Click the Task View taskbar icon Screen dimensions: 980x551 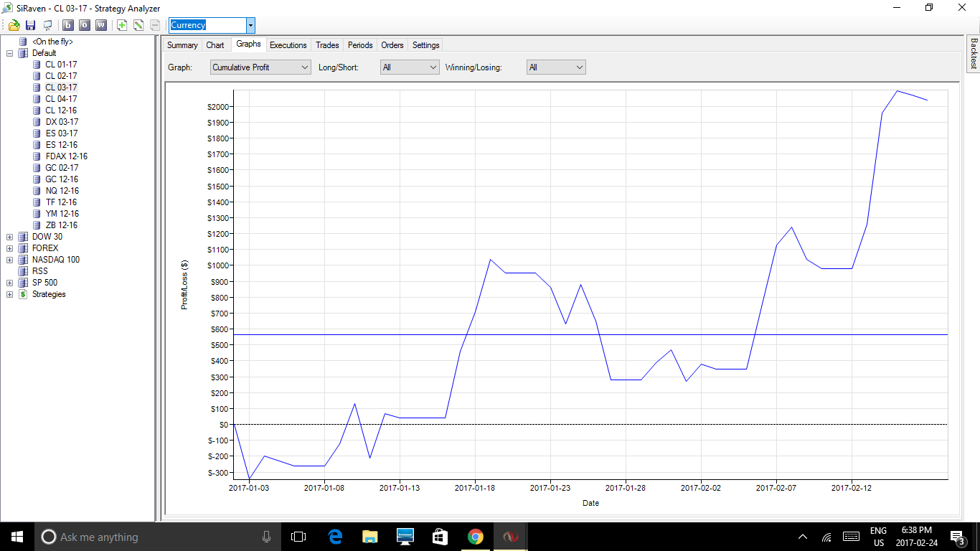298,537
